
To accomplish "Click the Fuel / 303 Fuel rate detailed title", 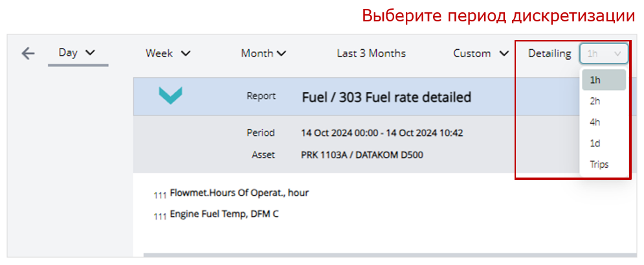I will point(386,97).
